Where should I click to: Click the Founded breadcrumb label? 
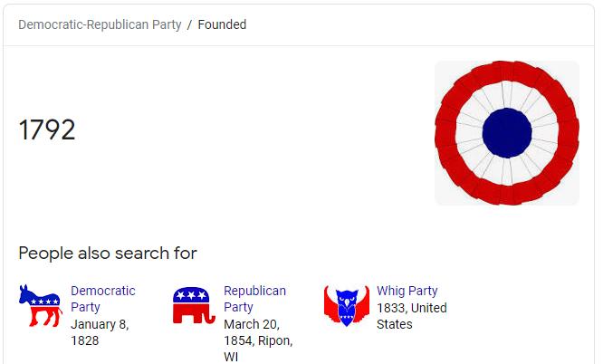222,24
